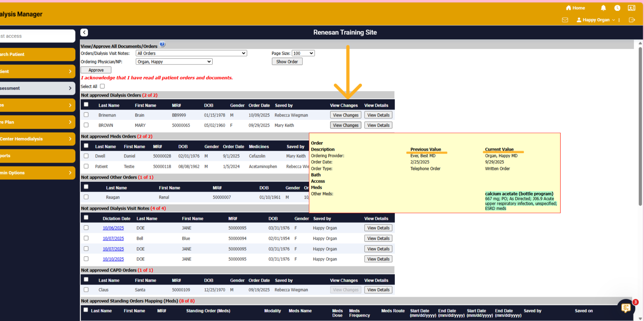Tick the Bell Blue visit note checkbox
Screen dimensions: 644x321
point(86,238)
